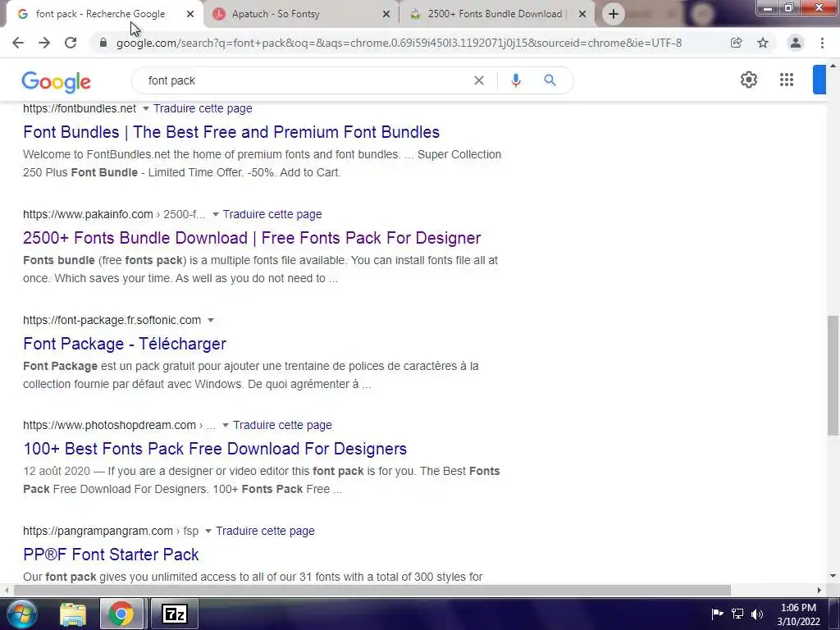The height and width of the screenshot is (630, 840).
Task: Expand options arrow for photoshopdream.com result
Action: coord(226,426)
